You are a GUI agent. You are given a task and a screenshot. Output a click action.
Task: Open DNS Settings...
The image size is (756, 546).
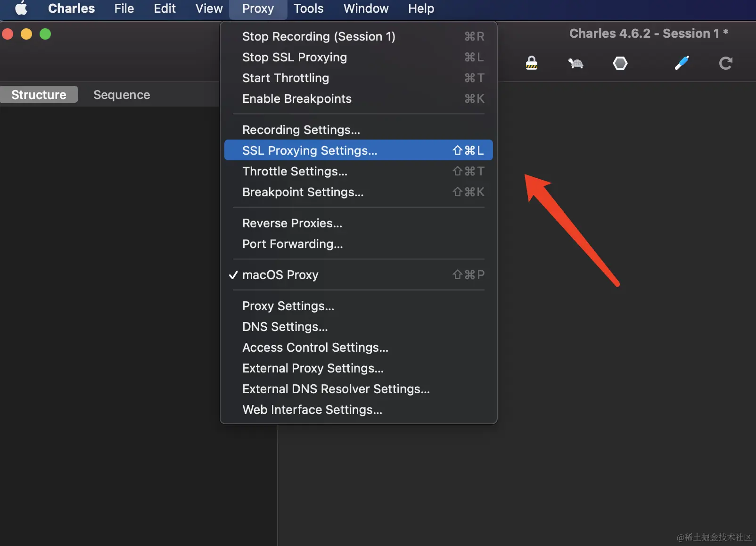359,327
